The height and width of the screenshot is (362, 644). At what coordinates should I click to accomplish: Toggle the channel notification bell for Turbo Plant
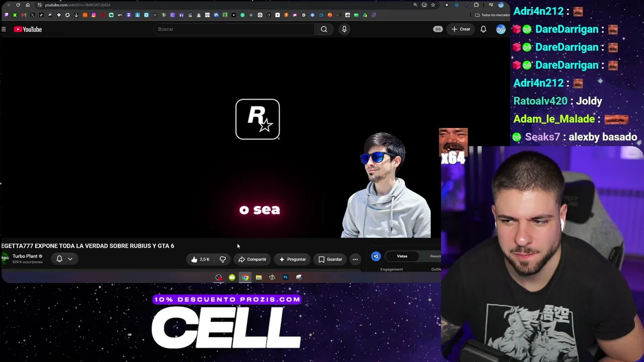click(59, 259)
